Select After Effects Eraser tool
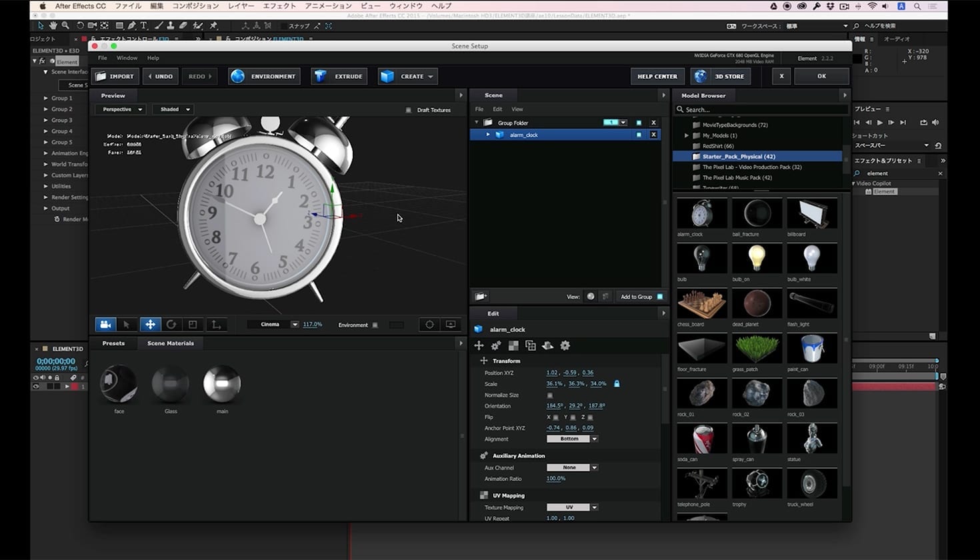This screenshot has width=980, height=560. (183, 25)
